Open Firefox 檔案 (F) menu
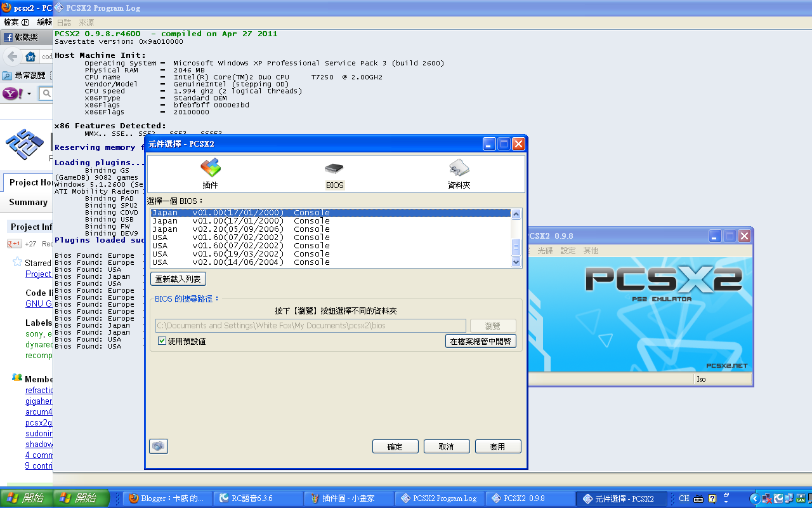The height and width of the screenshot is (508, 812). click(x=16, y=22)
